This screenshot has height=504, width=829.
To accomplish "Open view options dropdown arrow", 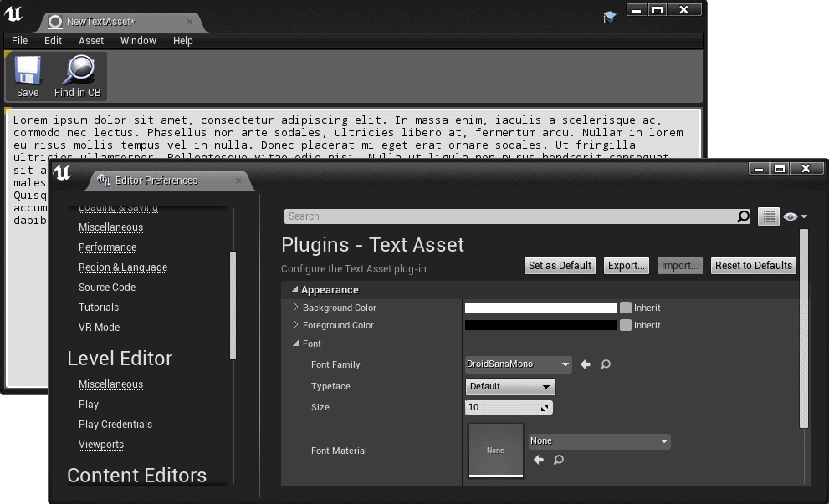I will click(804, 216).
